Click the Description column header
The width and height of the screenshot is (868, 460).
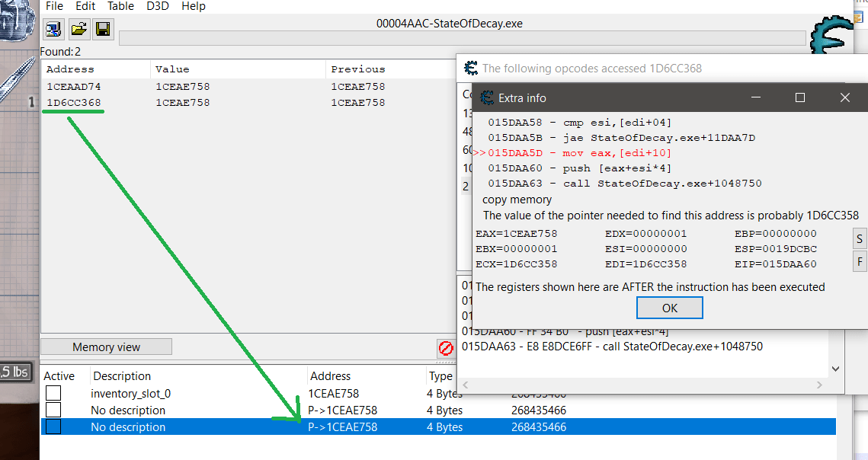[x=122, y=376]
